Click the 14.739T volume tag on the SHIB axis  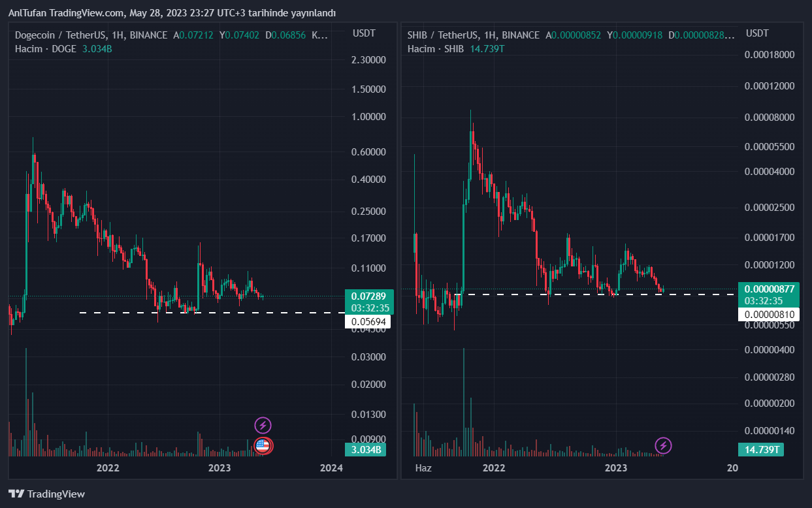tap(760, 449)
